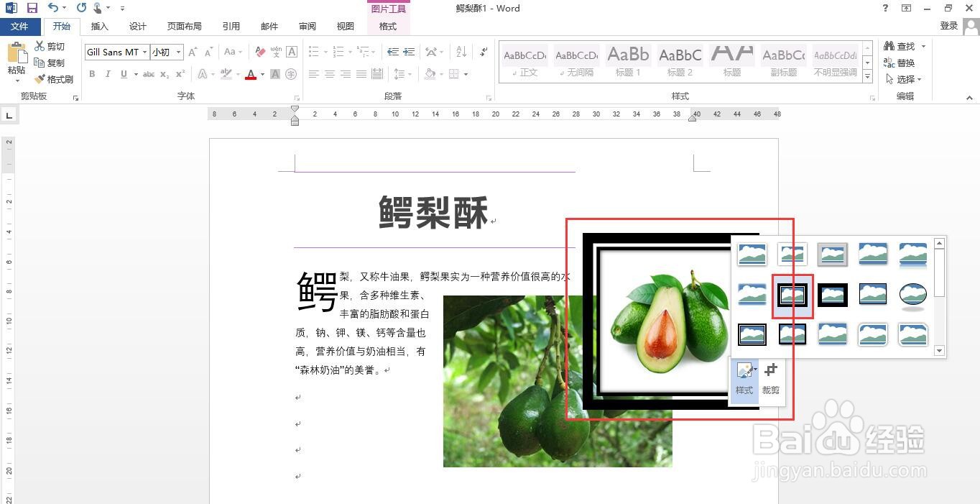Viewport: 980px width, 504px height.
Task: Toggle Justify alignment
Action: pyautogui.click(x=361, y=74)
